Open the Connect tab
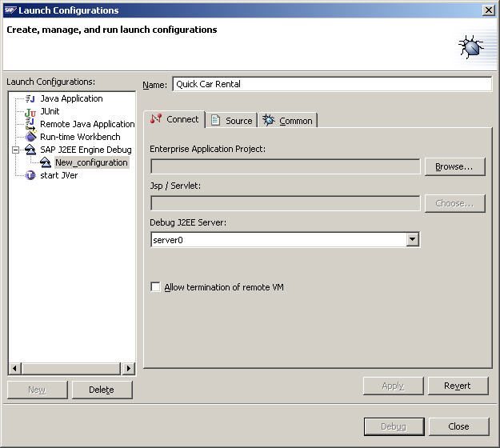Viewport: 500px width, 448px height. pyautogui.click(x=174, y=119)
